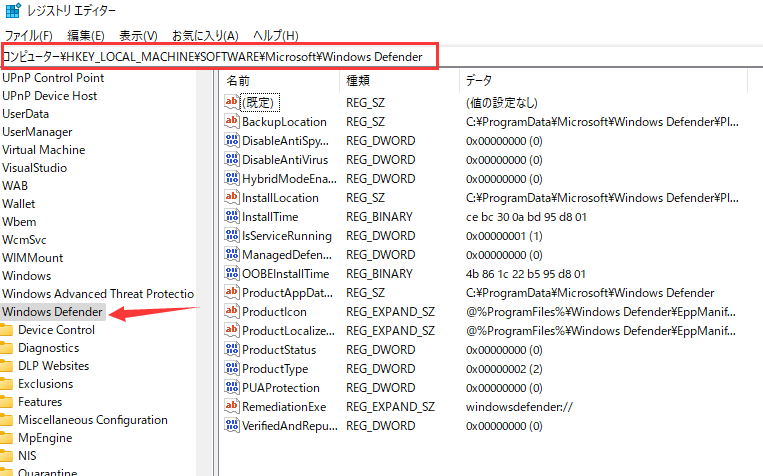
Task: Open the ファイル(F) menu
Action: point(28,36)
